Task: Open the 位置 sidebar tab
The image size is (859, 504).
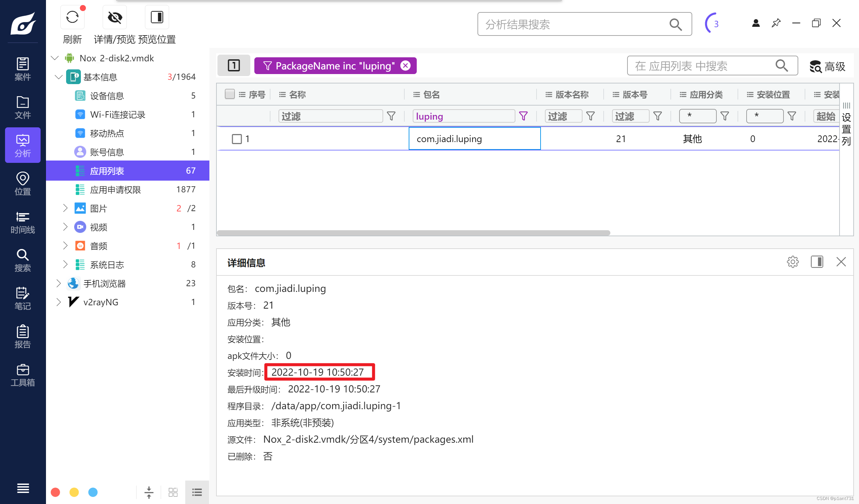Action: (22, 184)
